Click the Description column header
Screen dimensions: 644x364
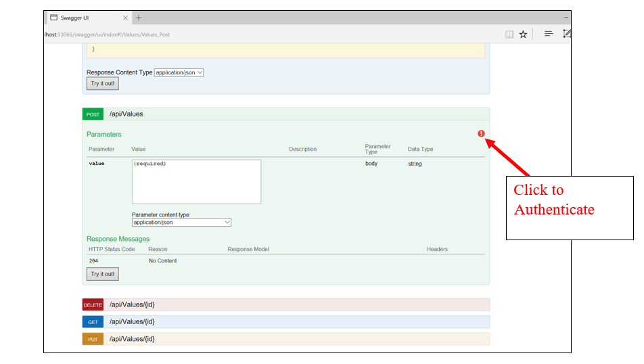click(302, 149)
